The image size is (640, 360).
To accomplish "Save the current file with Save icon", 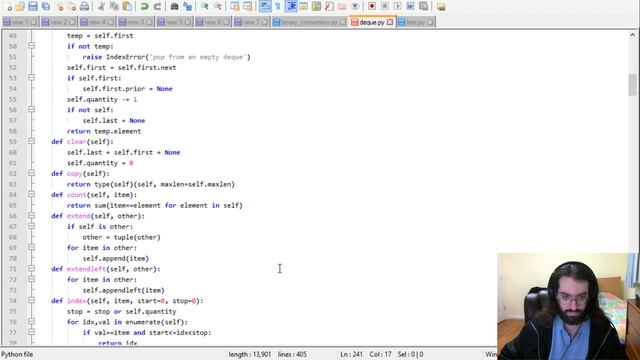I will tap(33, 6).
